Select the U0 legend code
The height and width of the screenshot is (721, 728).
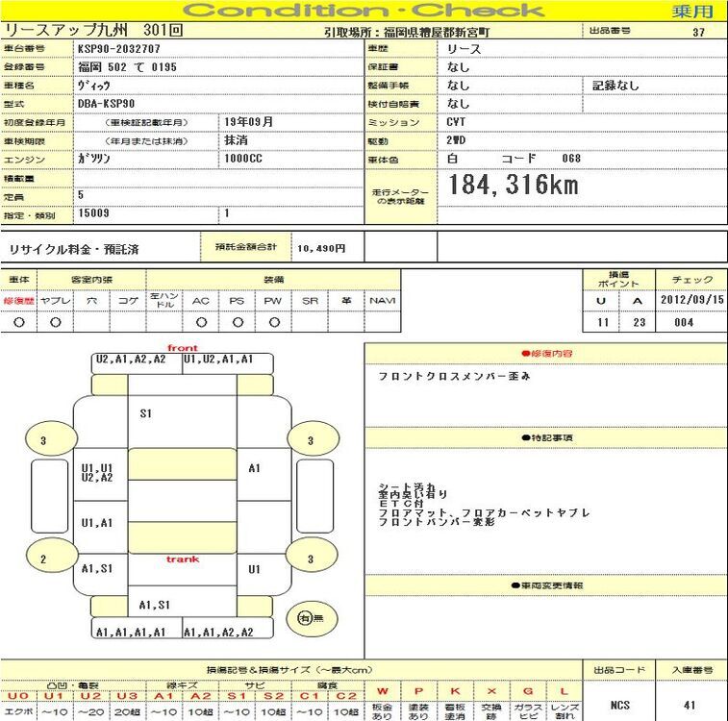(x=18, y=696)
